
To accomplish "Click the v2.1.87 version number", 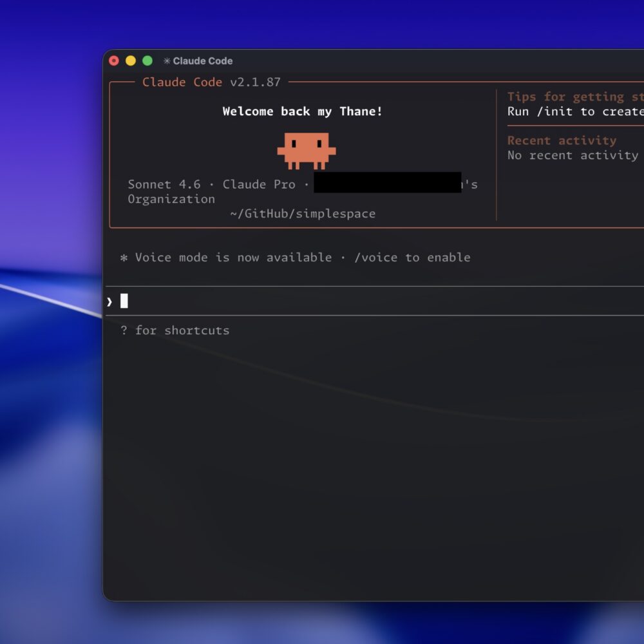I will [255, 82].
